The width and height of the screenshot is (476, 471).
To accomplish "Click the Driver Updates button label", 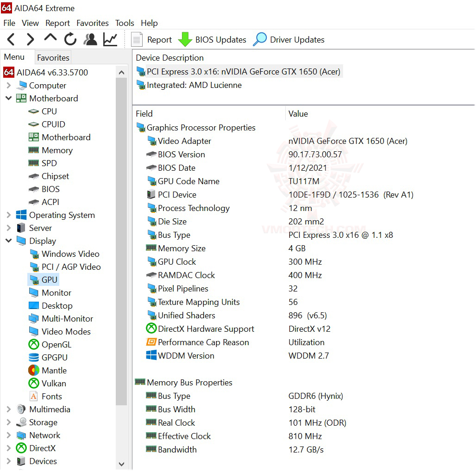I will coord(297,40).
